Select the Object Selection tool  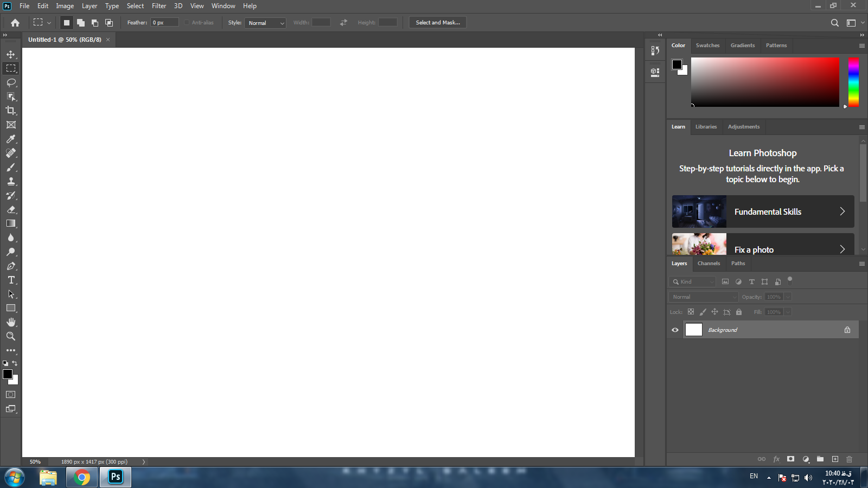tap(11, 97)
